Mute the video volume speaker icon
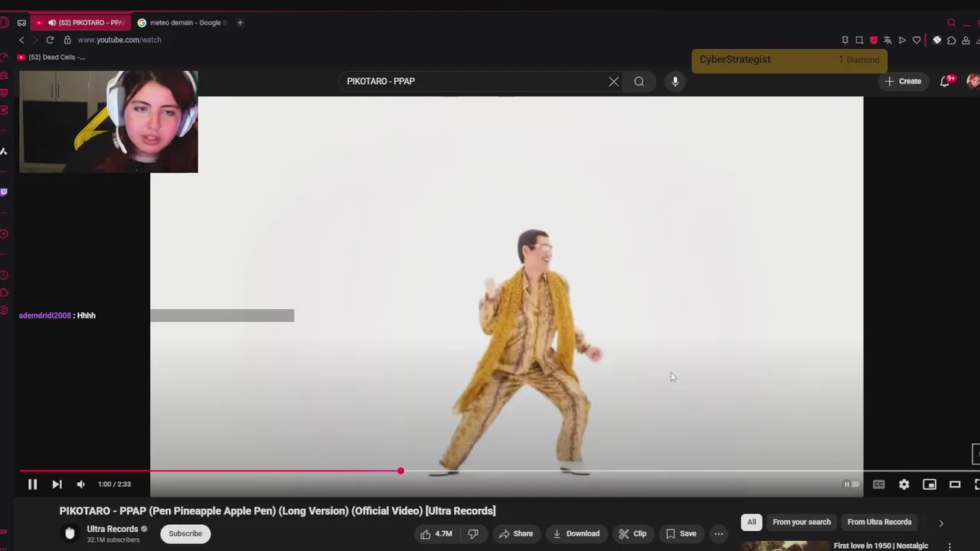This screenshot has width=980, height=551. (x=80, y=484)
